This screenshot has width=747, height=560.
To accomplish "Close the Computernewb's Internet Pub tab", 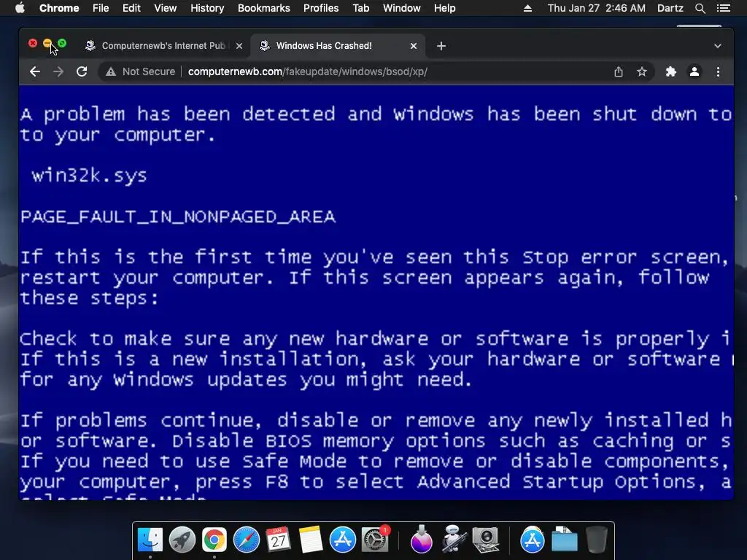I will (x=239, y=46).
